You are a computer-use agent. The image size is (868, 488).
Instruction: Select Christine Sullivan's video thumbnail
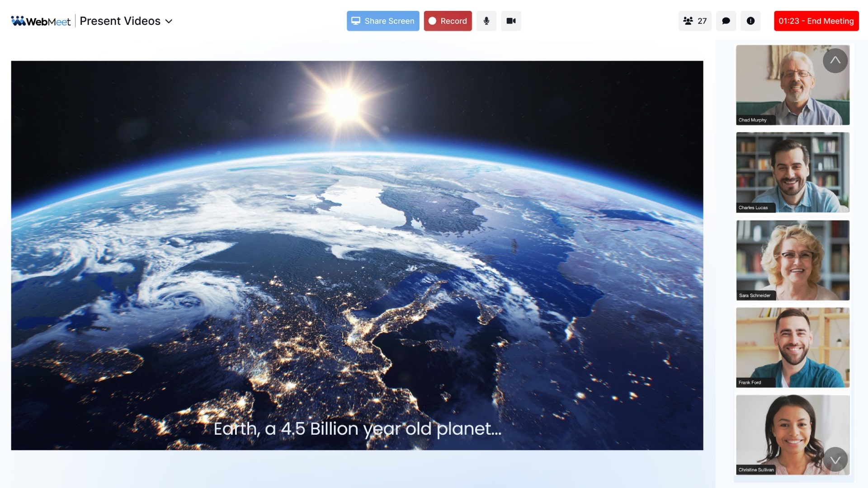coord(793,435)
